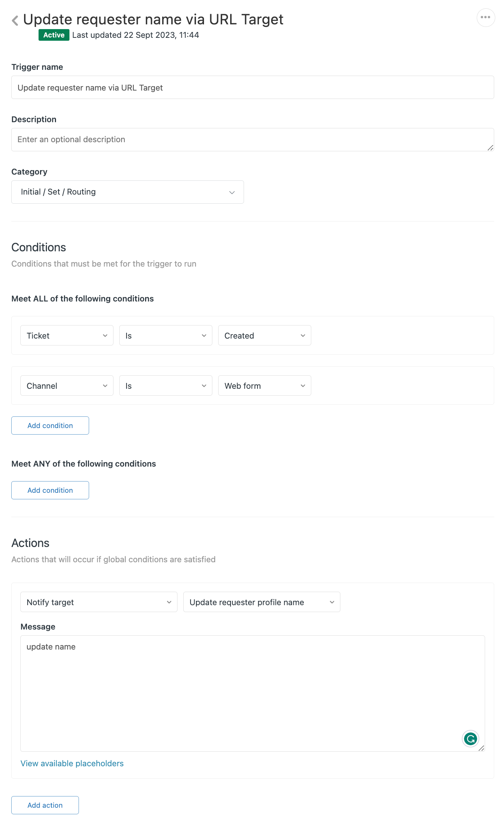Click the Active status badge
Image resolution: width=504 pixels, height=827 pixels.
click(x=53, y=35)
